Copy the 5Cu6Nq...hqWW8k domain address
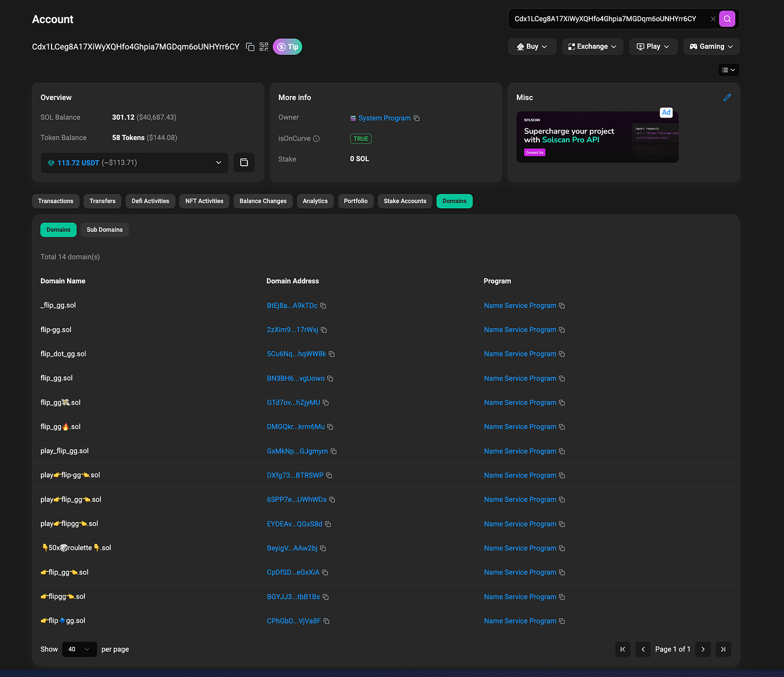This screenshot has width=784, height=677. click(332, 354)
